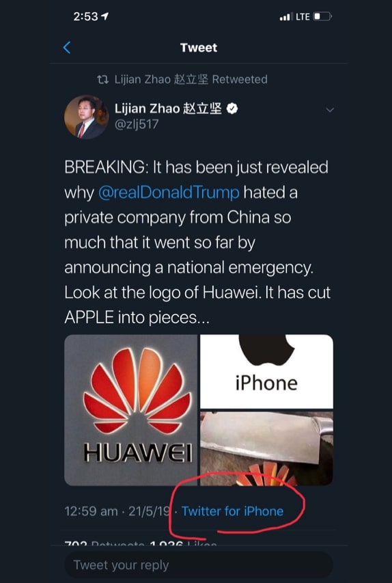View the iPhone Apple logo image
Image resolution: width=392 pixels, height=583 pixels.
266,371
